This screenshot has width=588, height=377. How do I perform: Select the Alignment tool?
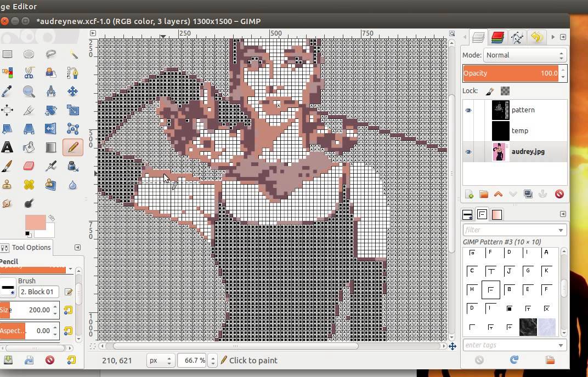pos(7,110)
